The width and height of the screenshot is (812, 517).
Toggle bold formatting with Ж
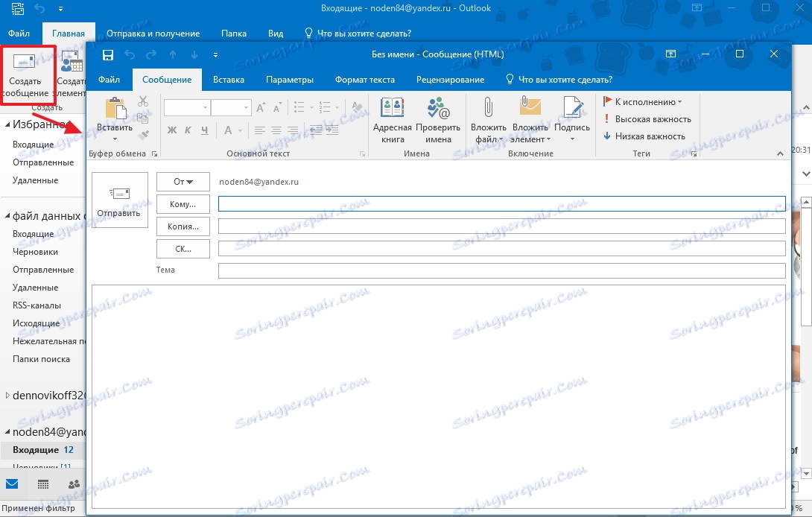click(x=172, y=130)
